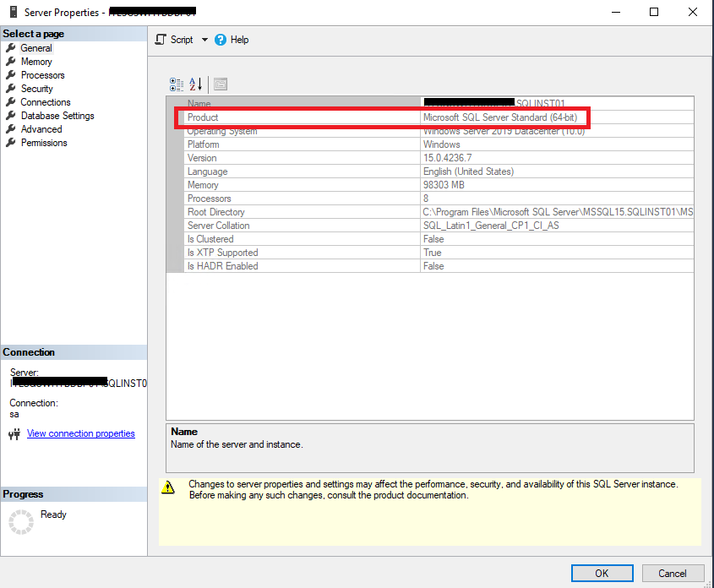The width and height of the screenshot is (714, 588).
Task: Click the 'sa' connection name text
Action: click(14, 415)
